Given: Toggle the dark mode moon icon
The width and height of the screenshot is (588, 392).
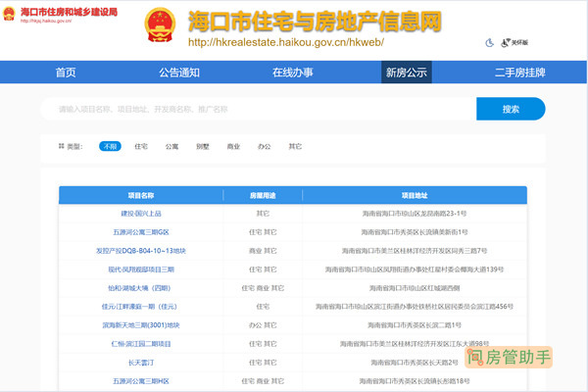Looking at the screenshot, I should pos(489,43).
